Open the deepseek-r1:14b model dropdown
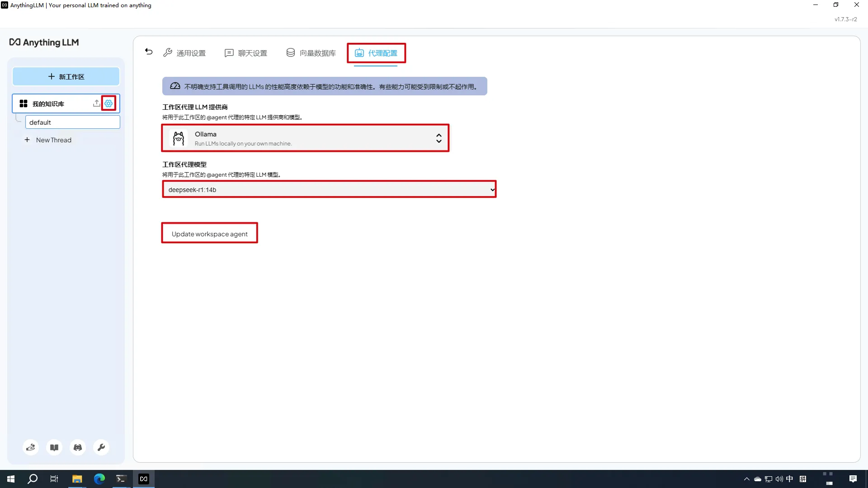 329,190
